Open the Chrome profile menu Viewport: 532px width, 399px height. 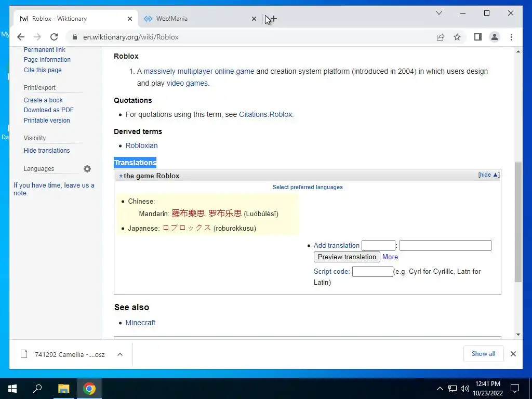tap(495, 37)
